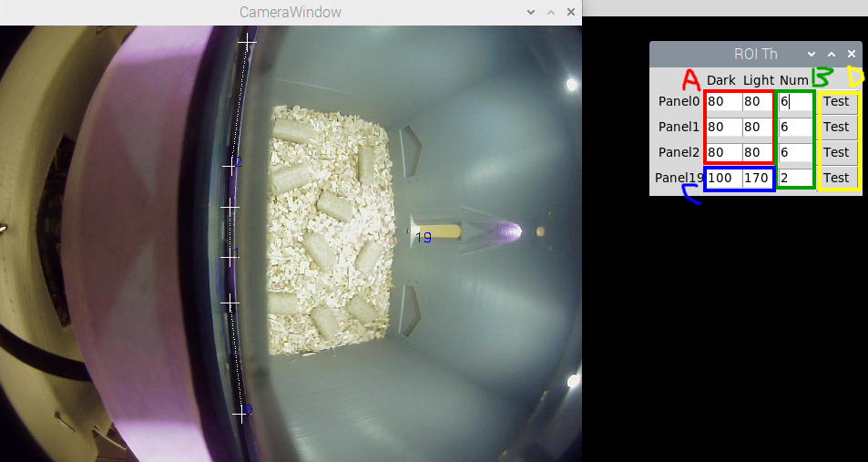The height and width of the screenshot is (462, 868).
Task: Click the Panel0 Dark threshold field
Action: pyautogui.click(x=723, y=102)
